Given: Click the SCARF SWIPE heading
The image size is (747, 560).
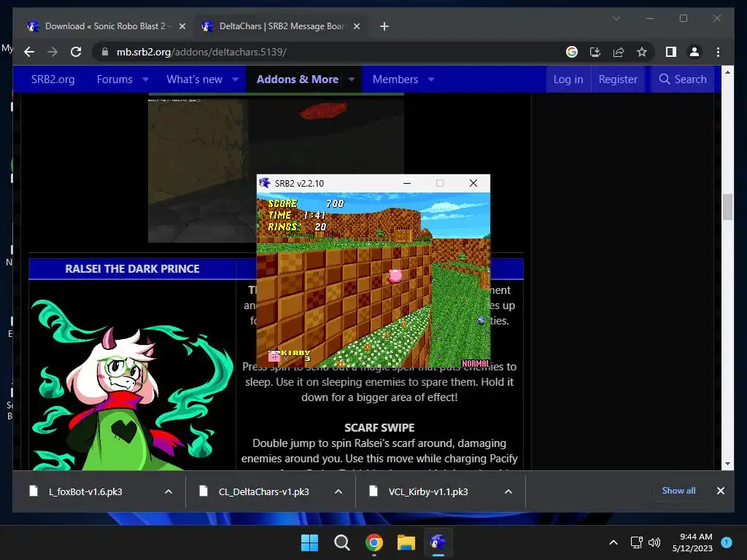Looking at the screenshot, I should click(379, 427).
